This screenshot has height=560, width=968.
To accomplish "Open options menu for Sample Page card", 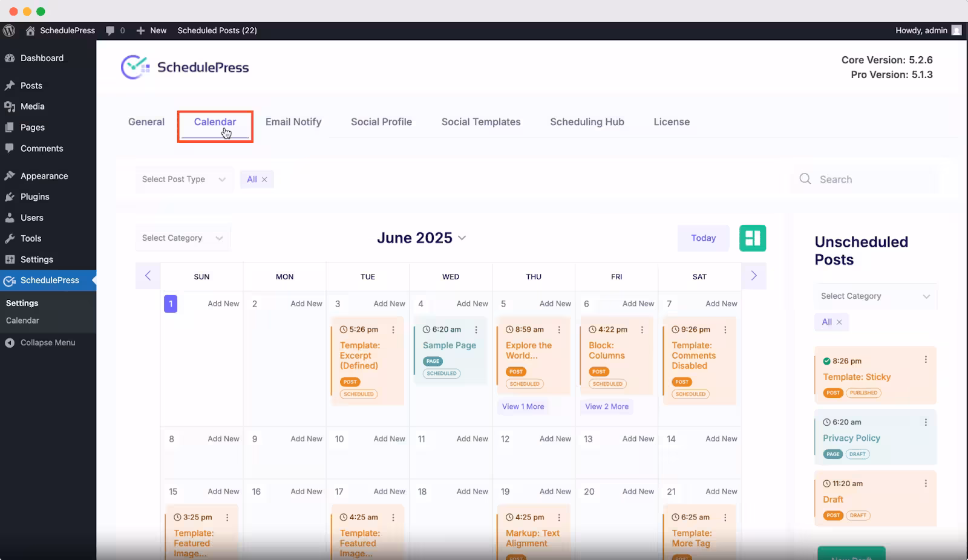I will (476, 330).
